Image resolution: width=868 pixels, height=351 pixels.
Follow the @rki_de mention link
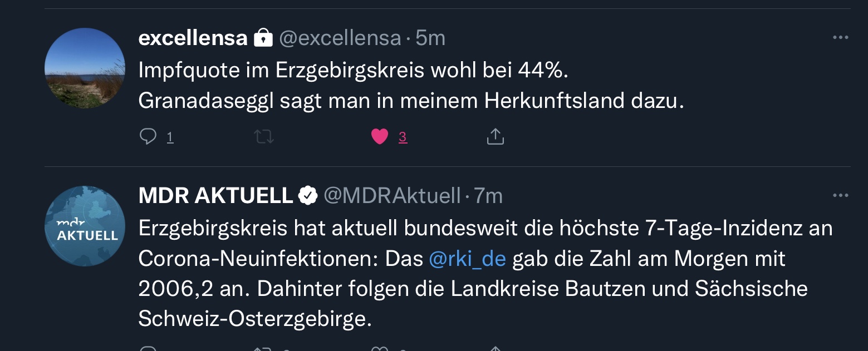(x=467, y=259)
